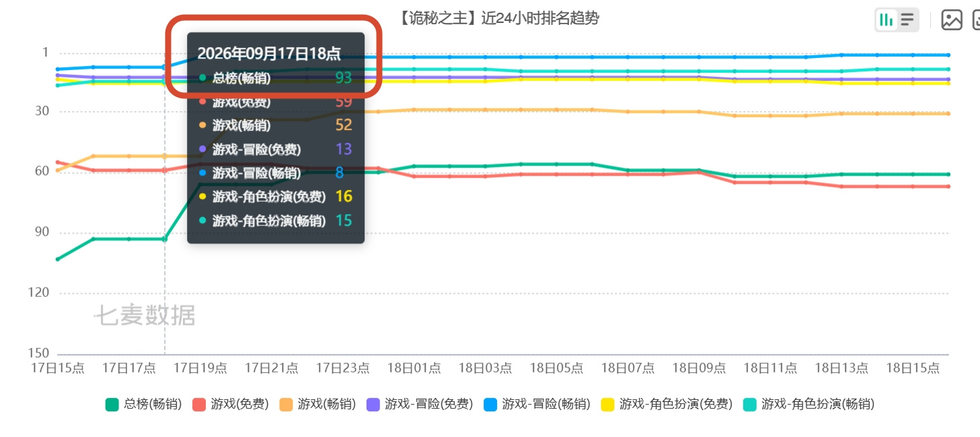Image resolution: width=980 pixels, height=437 pixels.
Task: Switch to the list view icon
Action: [x=907, y=20]
